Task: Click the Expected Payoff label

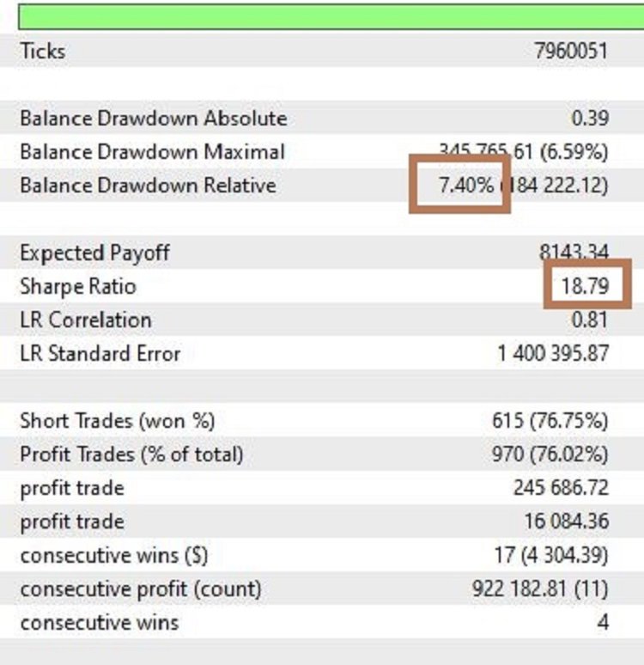Action: click(x=94, y=253)
